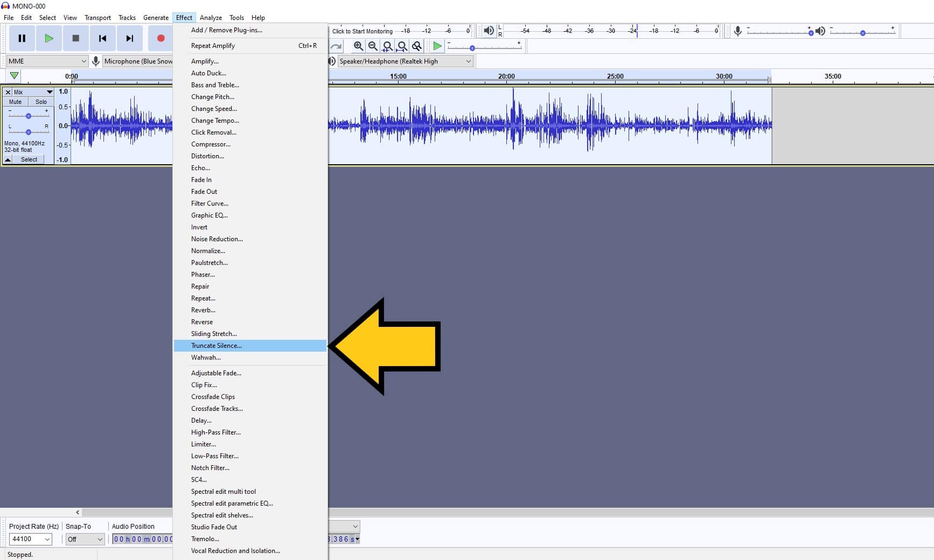Open the MME audio host dropdown
The height and width of the screenshot is (560, 934).
point(46,61)
